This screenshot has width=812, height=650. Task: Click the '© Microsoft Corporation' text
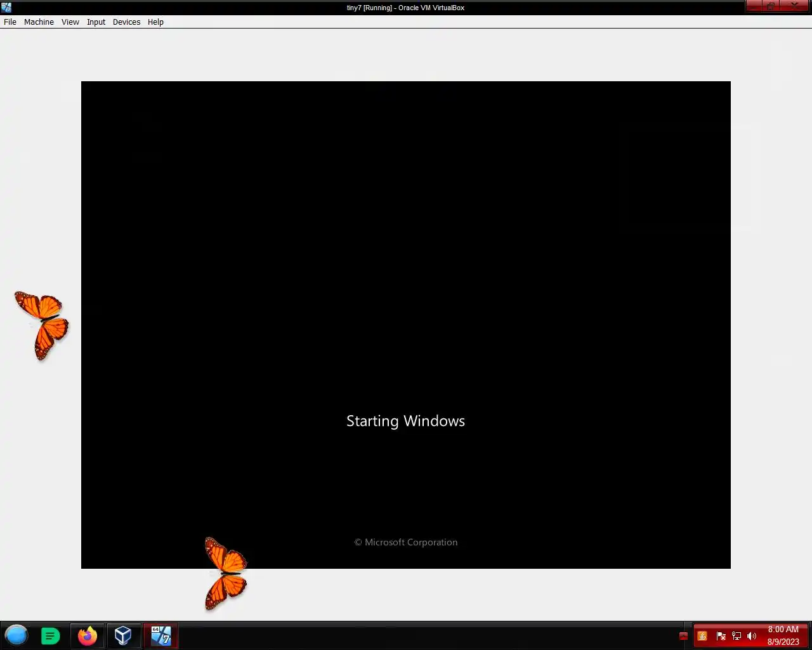click(406, 542)
